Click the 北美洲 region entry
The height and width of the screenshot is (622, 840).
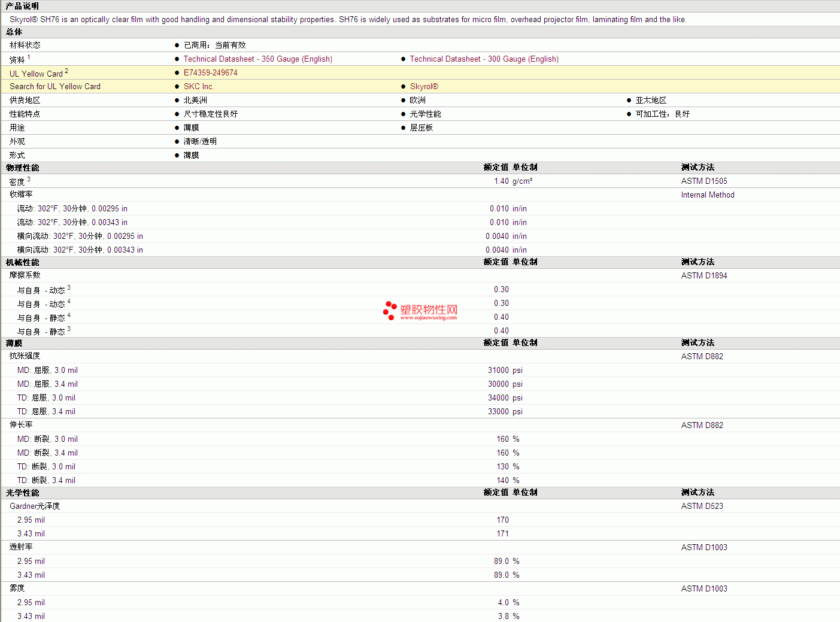(195, 100)
